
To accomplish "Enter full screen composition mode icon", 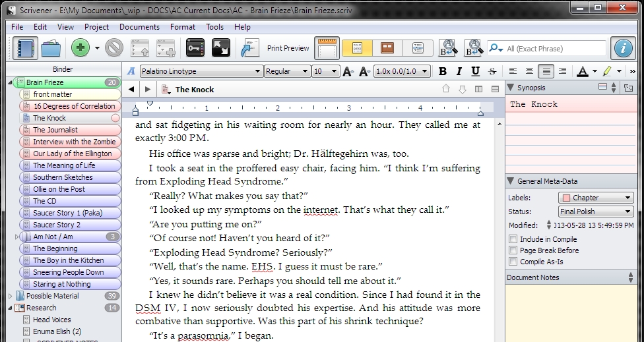I will pos(220,48).
